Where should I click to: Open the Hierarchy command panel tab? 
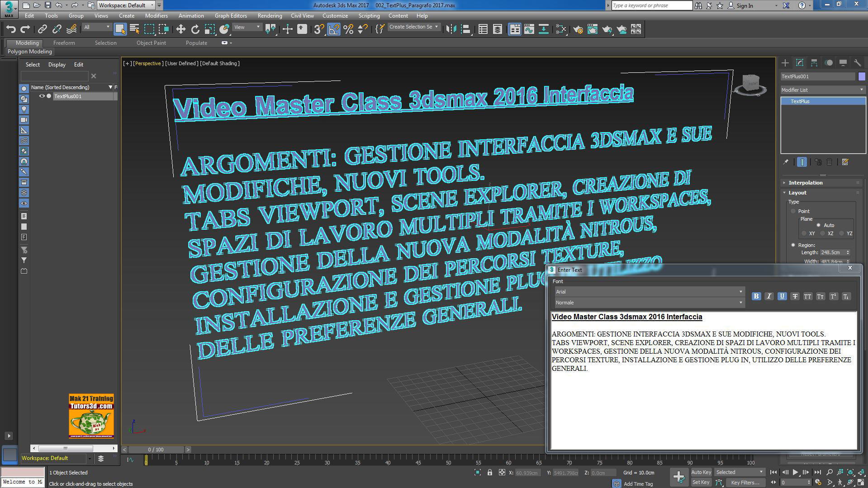tap(814, 63)
